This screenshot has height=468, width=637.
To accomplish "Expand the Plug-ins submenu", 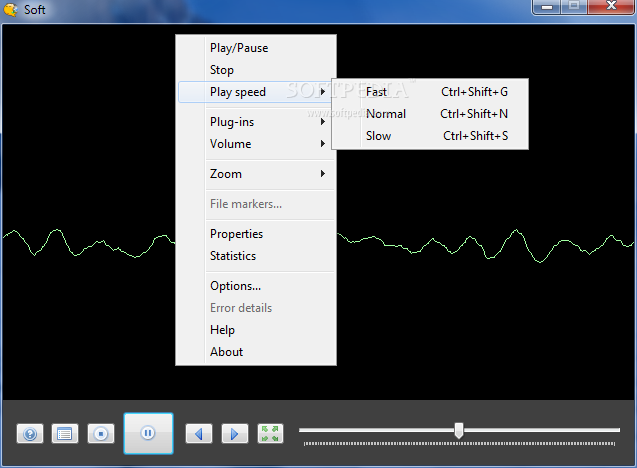I will coord(257,122).
